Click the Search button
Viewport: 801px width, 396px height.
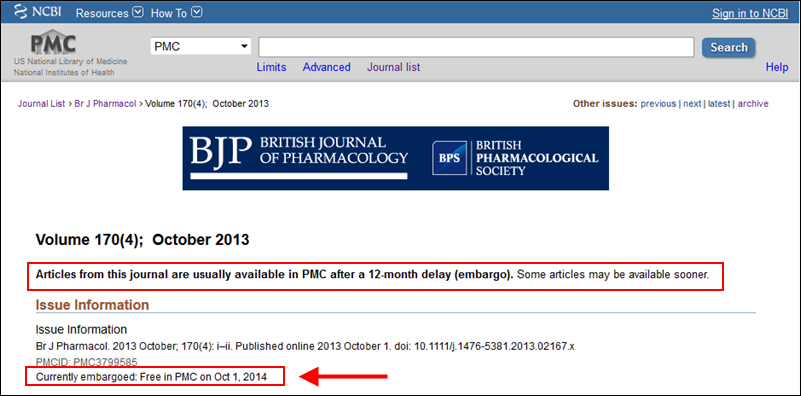(x=728, y=48)
